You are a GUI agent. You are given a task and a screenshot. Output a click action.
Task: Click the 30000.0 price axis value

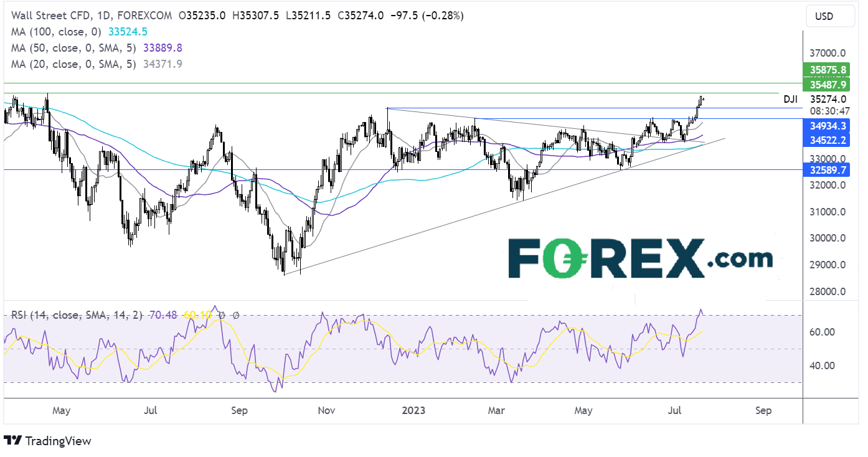click(829, 238)
